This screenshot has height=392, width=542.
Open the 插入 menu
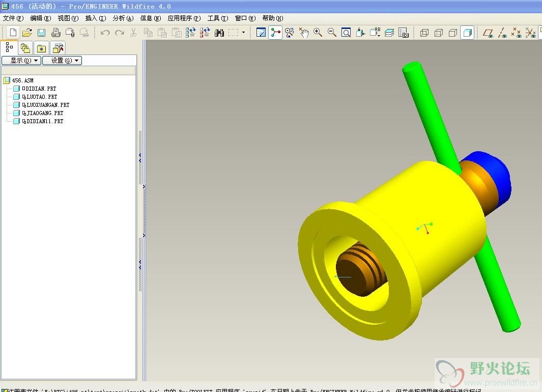[x=95, y=18]
